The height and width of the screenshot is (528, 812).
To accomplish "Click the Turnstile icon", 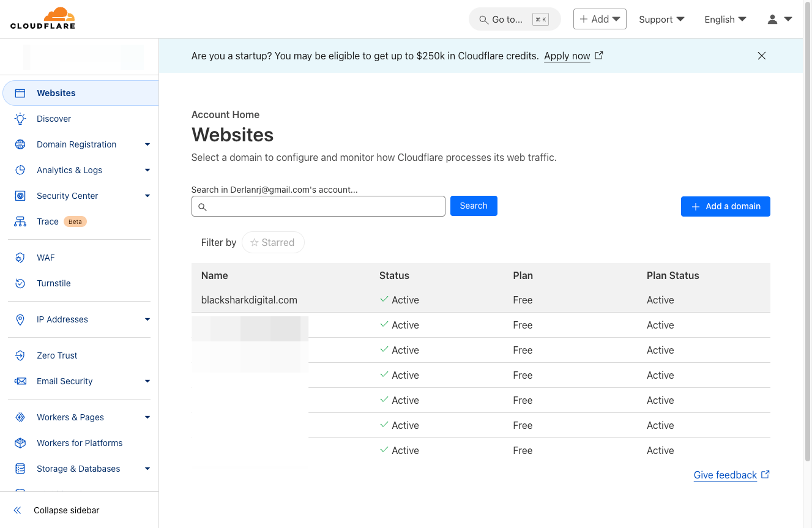I will [x=20, y=283].
